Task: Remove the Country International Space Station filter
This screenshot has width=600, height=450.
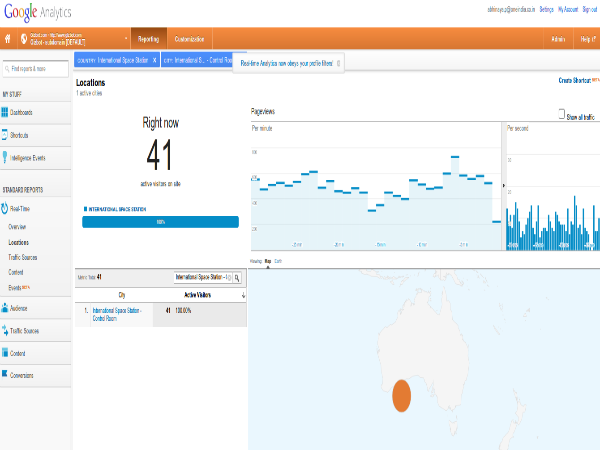Action: click(155, 60)
